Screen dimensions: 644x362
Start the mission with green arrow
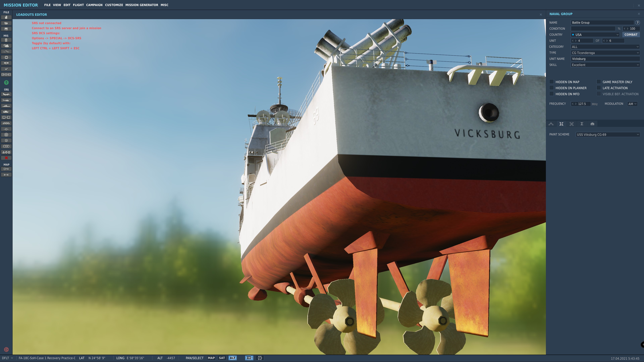(6, 82)
